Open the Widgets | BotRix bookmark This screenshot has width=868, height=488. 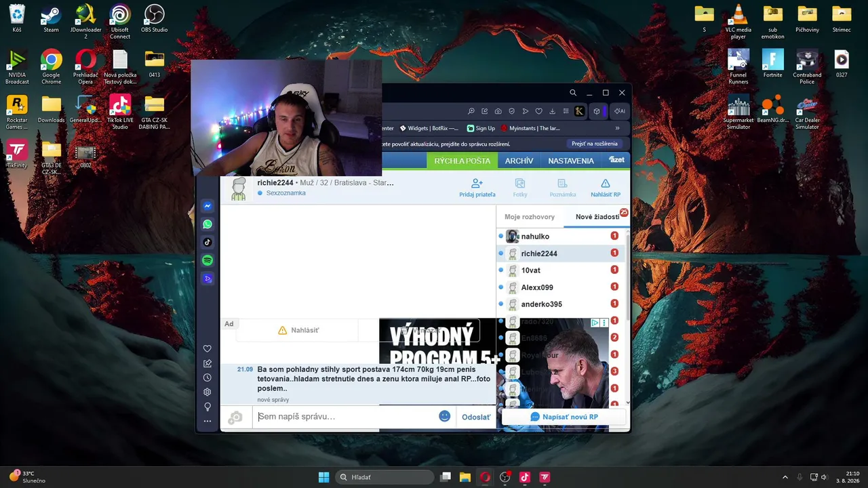click(x=429, y=128)
